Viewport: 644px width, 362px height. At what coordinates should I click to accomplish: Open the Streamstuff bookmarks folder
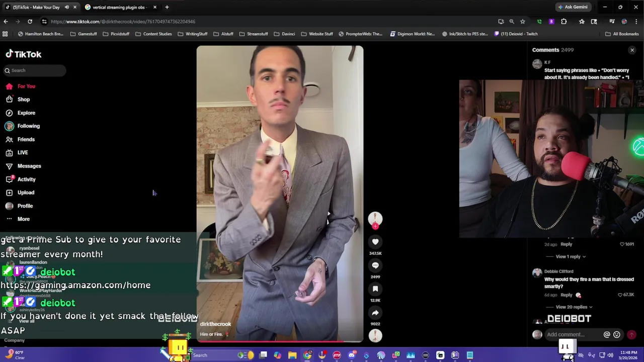click(254, 34)
